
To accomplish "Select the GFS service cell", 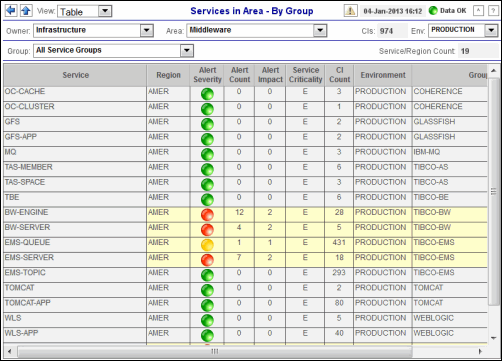I will pyautogui.click(x=75, y=124).
